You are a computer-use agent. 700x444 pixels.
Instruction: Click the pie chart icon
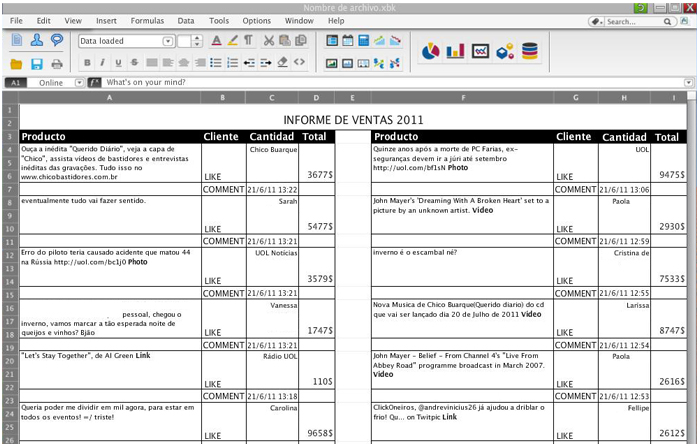(430, 51)
